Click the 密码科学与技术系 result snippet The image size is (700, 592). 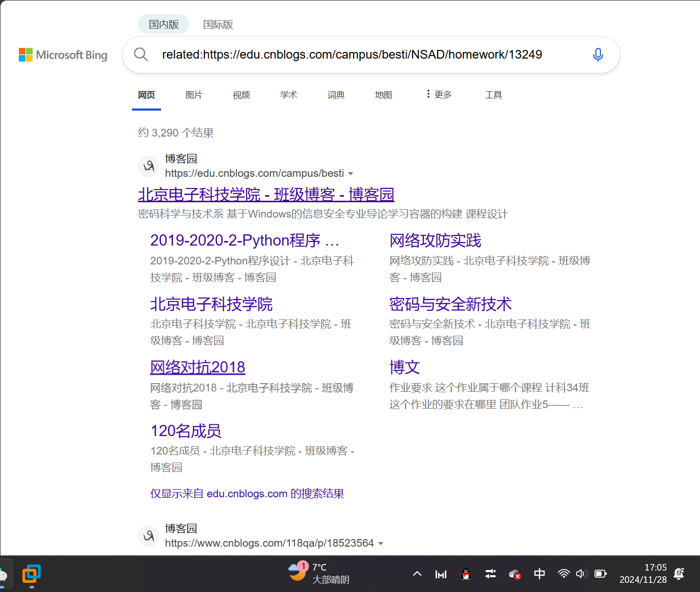pyautogui.click(x=323, y=214)
